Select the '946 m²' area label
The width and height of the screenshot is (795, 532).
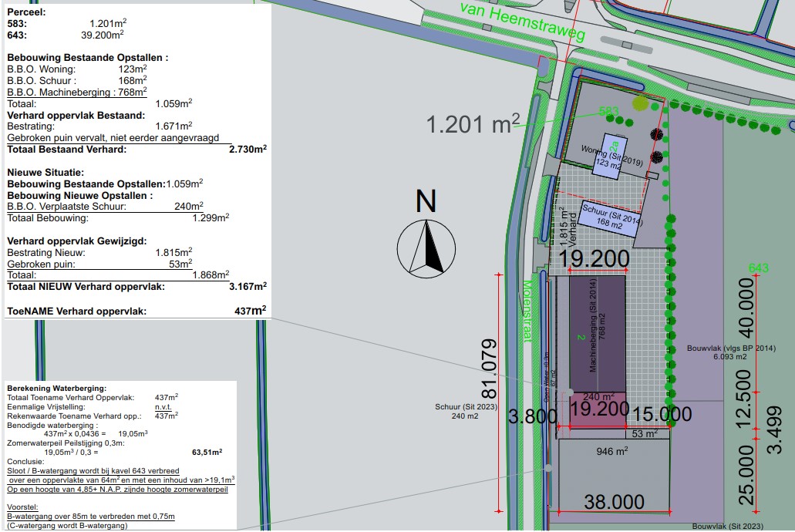(612, 451)
